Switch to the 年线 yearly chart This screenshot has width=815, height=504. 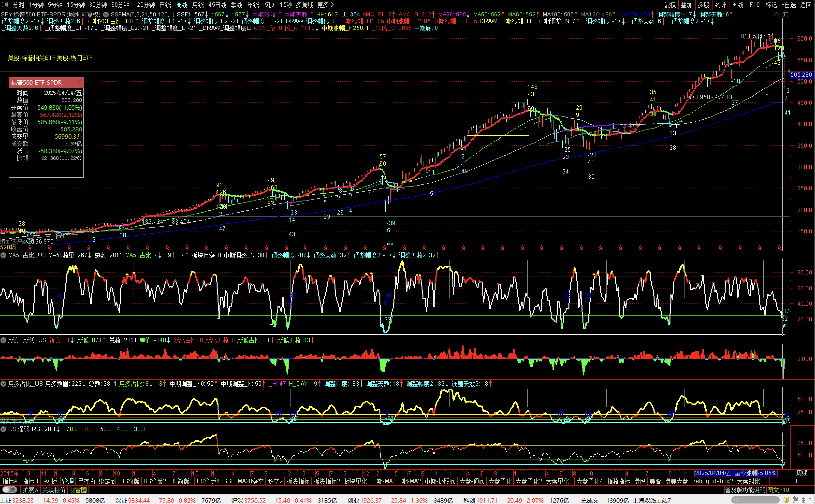click(x=253, y=5)
